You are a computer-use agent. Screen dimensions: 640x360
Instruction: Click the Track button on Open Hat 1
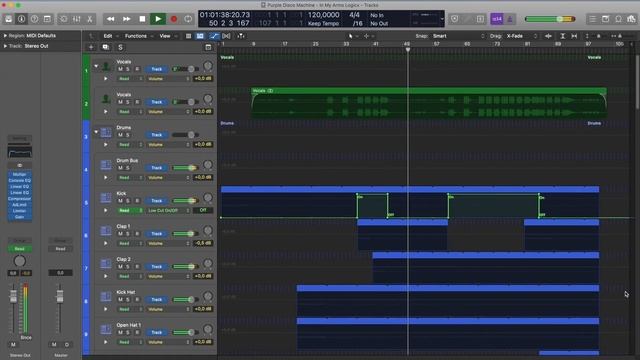point(157,333)
